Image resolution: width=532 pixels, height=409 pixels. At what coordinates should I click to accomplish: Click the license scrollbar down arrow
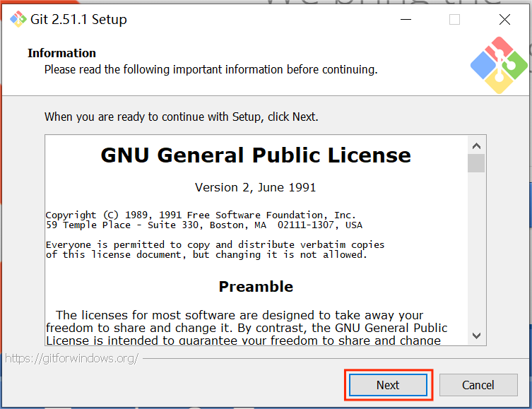476,336
